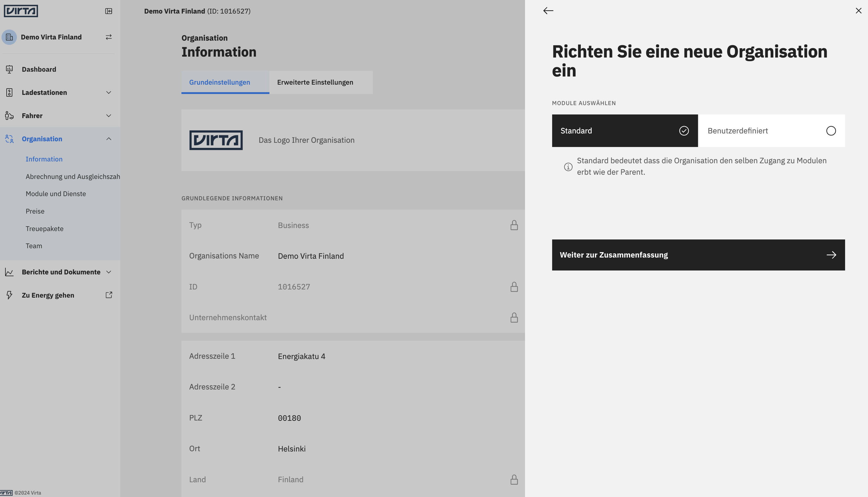Open Module und Dienste submenu item
Screen dimensions: 868x497
pos(56,194)
